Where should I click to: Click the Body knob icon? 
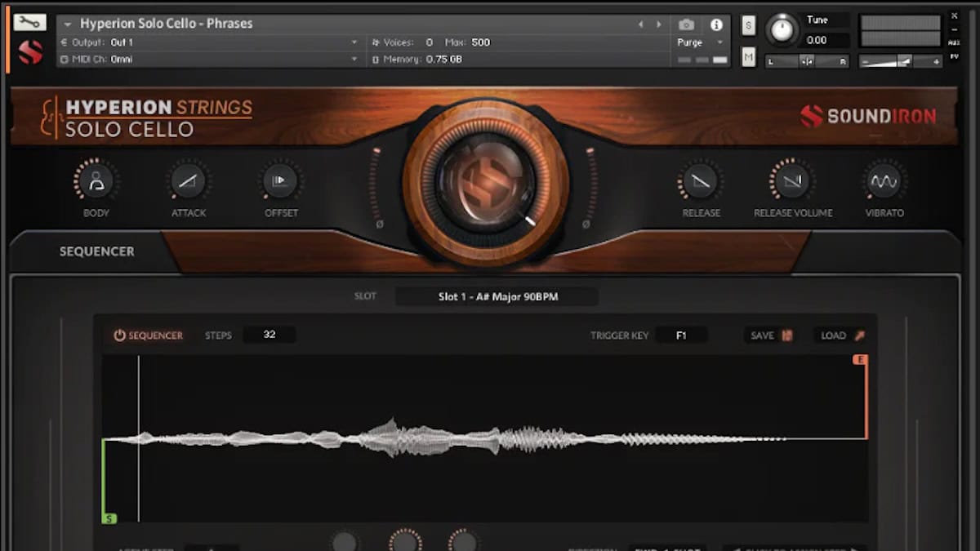pos(96,180)
